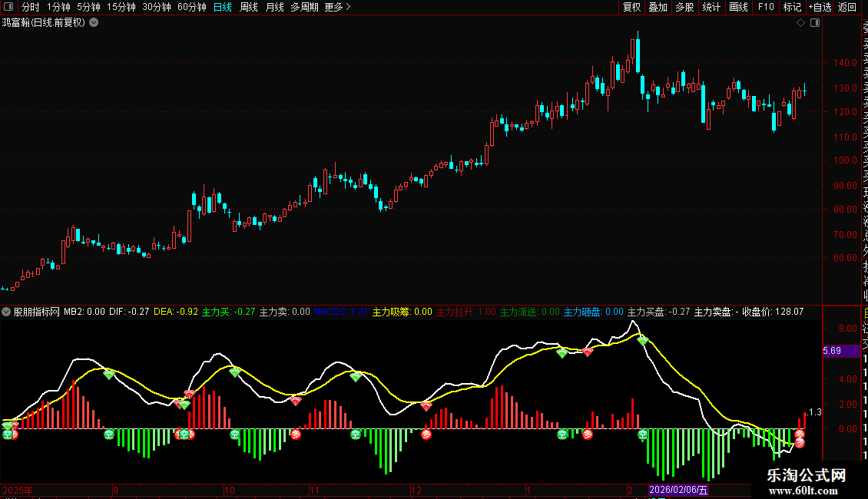
Task: Open F10 company information
Action: coord(766,7)
